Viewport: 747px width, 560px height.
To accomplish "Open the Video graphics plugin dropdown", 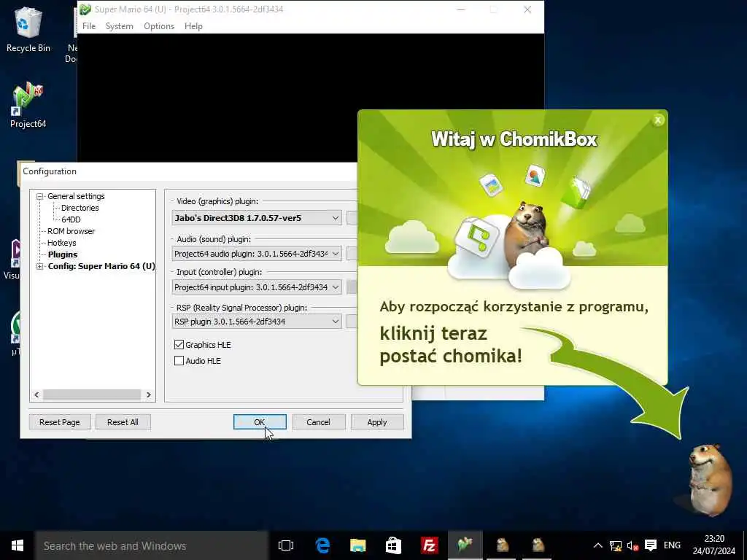I will click(x=257, y=218).
